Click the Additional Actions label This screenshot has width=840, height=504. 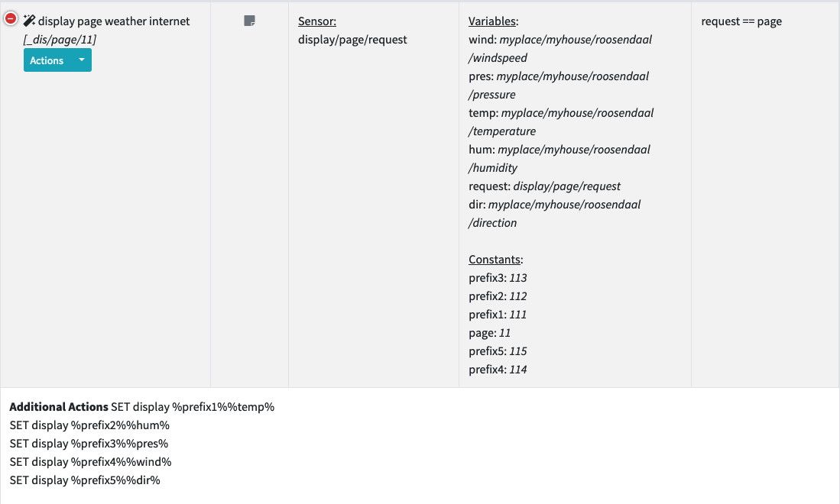point(59,407)
